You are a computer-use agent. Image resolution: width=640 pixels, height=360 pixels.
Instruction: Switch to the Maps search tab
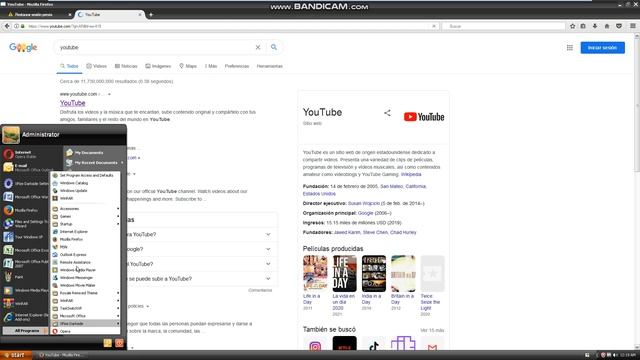pyautogui.click(x=188, y=66)
